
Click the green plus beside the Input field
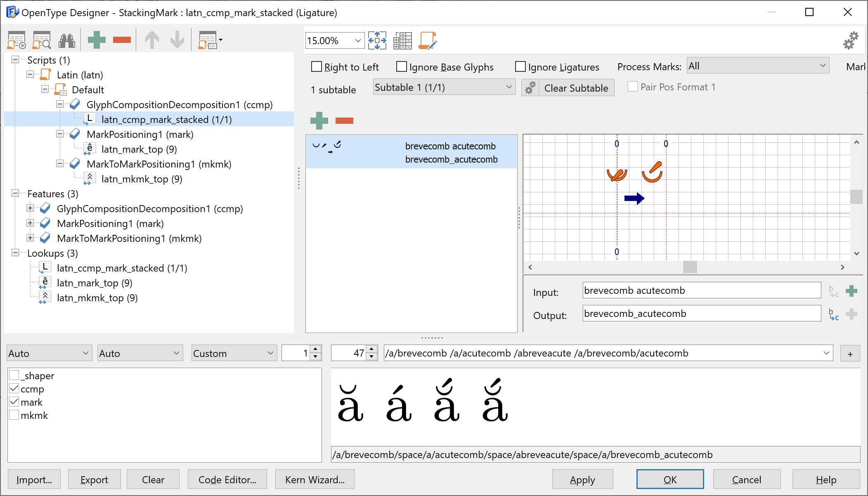tap(851, 291)
